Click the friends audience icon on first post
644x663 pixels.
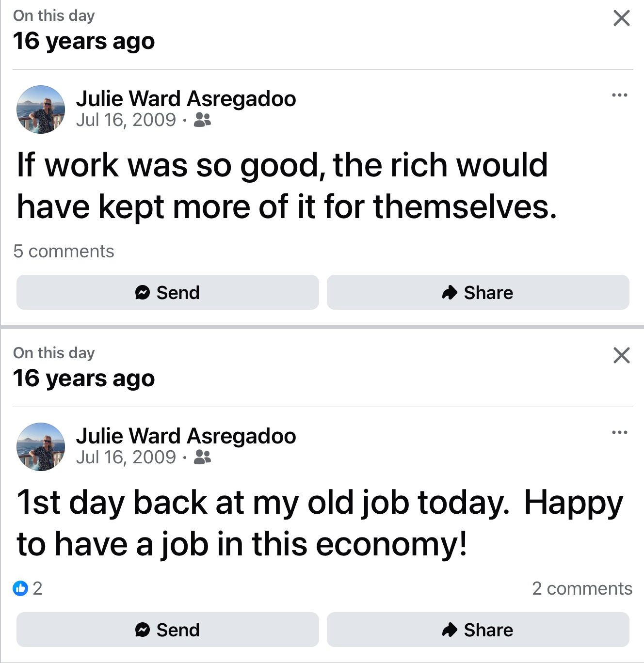[x=202, y=120]
